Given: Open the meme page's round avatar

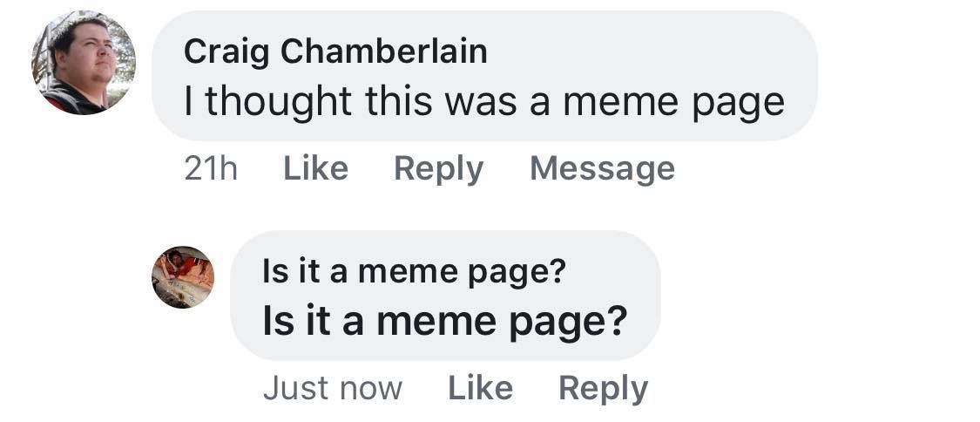Looking at the screenshot, I should pos(183,277).
